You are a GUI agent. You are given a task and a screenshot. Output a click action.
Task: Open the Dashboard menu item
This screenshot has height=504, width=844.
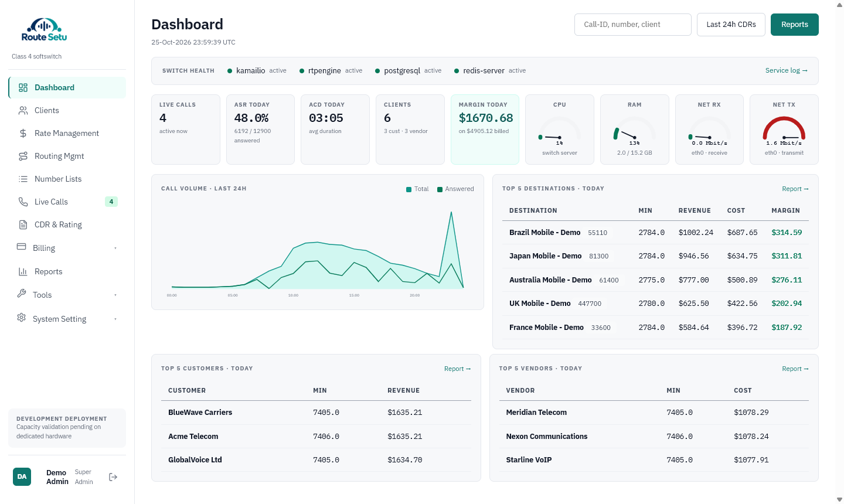(x=67, y=87)
